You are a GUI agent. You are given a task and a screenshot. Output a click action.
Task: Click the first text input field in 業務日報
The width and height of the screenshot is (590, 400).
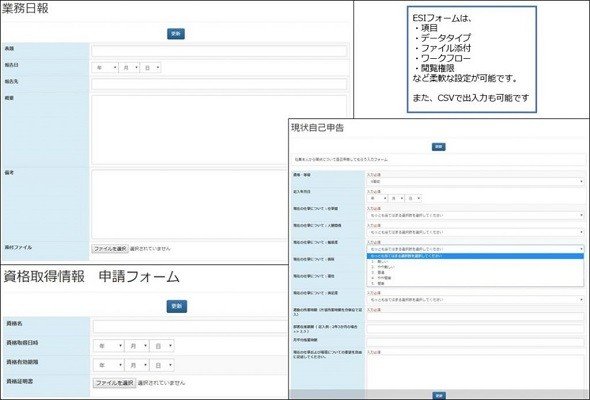(219, 51)
